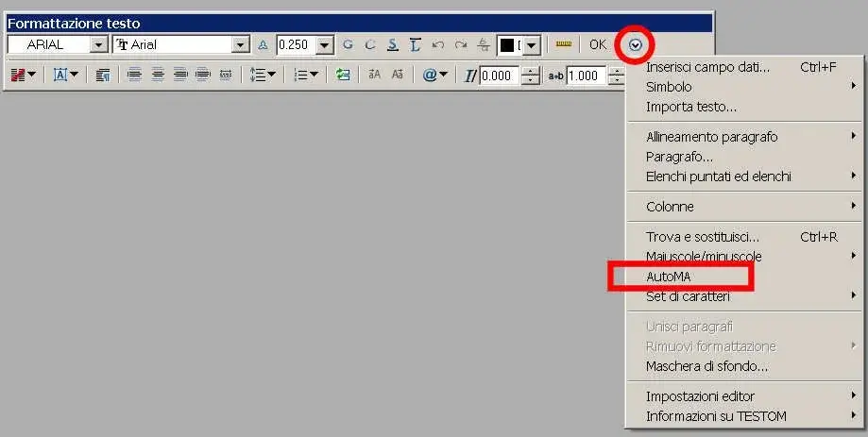Toggle italic (C) text formatting
The image size is (868, 437).
[x=370, y=44]
